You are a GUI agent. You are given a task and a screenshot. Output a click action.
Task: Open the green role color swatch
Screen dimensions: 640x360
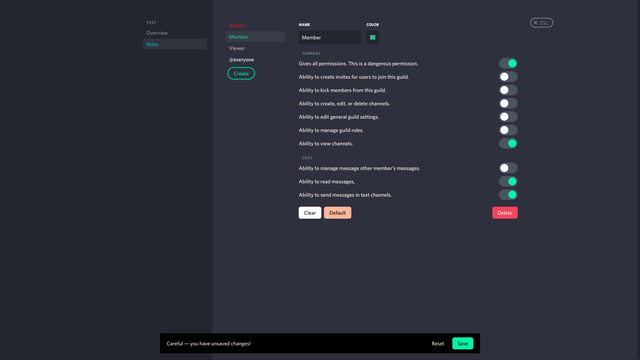click(372, 38)
